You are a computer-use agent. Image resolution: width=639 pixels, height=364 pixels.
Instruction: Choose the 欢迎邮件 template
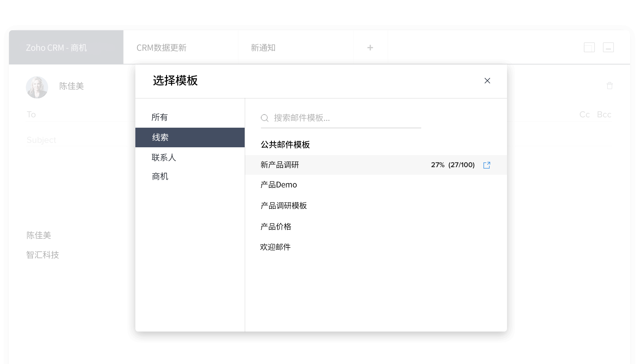(x=275, y=247)
